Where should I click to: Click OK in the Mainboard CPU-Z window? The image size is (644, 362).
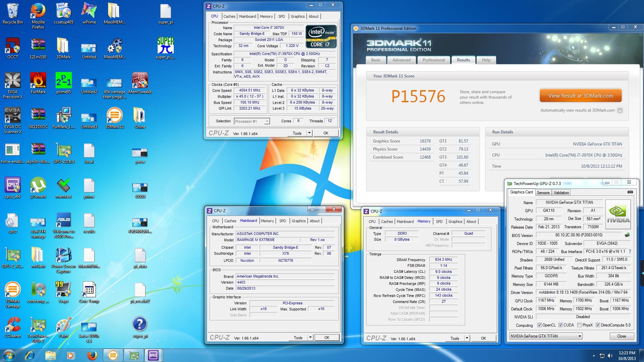[327, 338]
